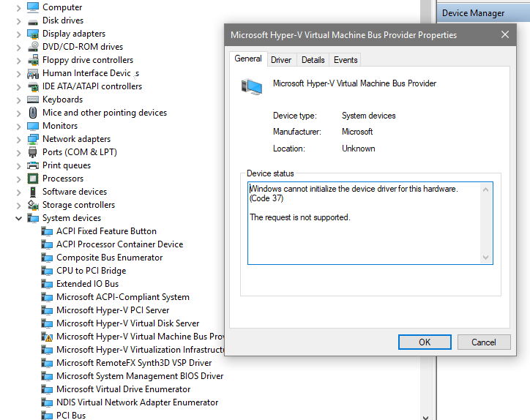Expand the Storage controllers node
530x420 pixels.
pyautogui.click(x=18, y=206)
